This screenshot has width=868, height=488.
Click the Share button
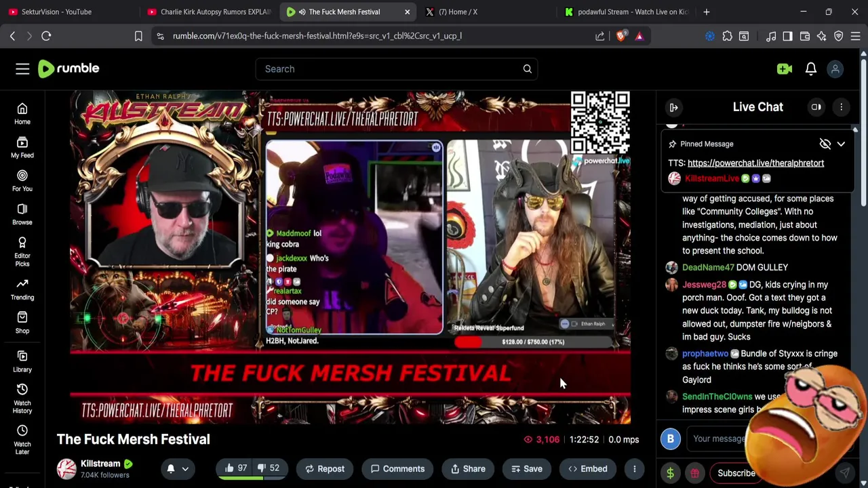pyautogui.click(x=468, y=468)
